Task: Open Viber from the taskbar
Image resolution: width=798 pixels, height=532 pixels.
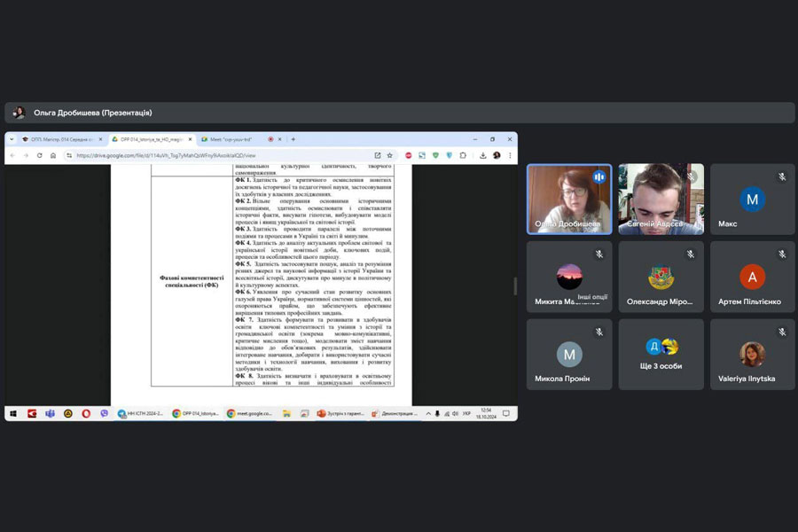Action: [105, 413]
